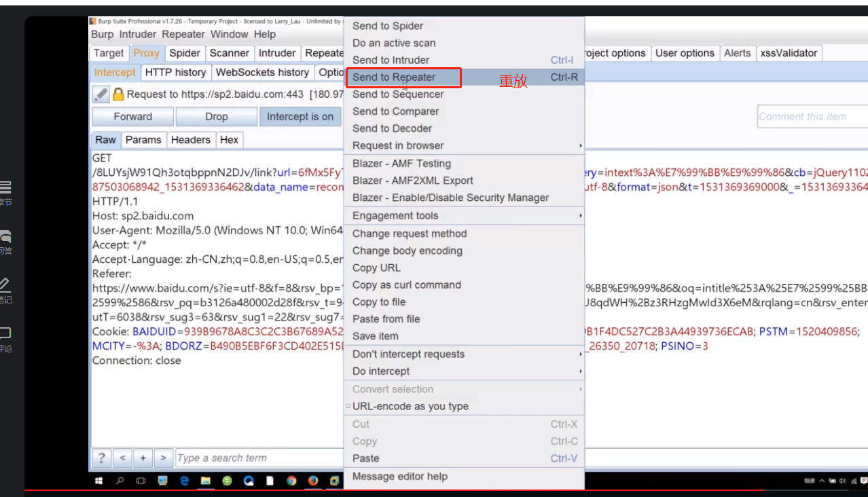868x497 pixels.
Task: Switch to the Scanner tab
Action: (229, 53)
